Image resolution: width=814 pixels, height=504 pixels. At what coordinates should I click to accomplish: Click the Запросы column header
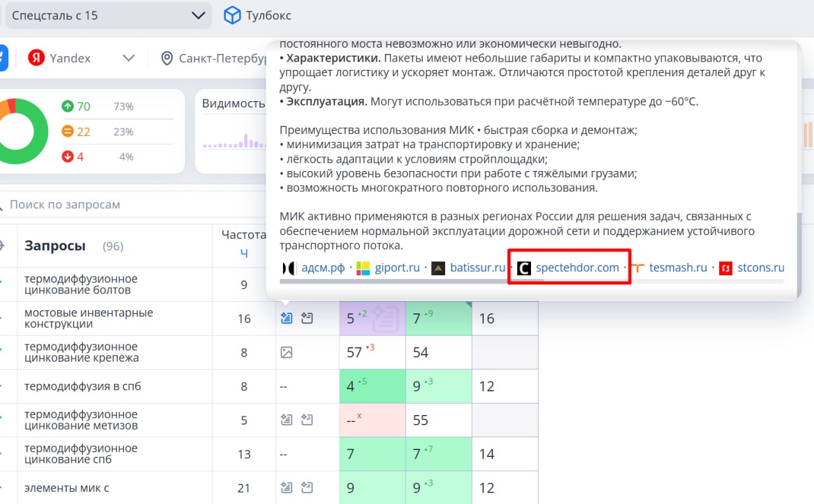(55, 246)
